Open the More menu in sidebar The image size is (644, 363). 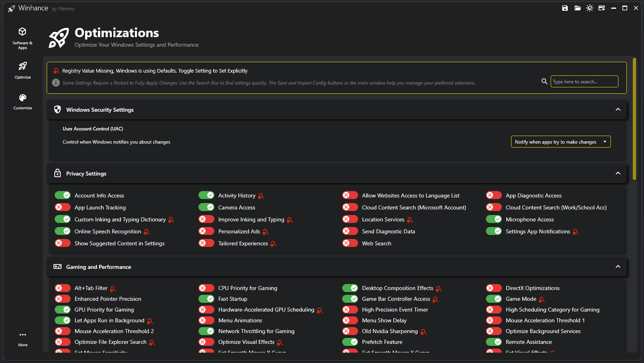point(23,338)
